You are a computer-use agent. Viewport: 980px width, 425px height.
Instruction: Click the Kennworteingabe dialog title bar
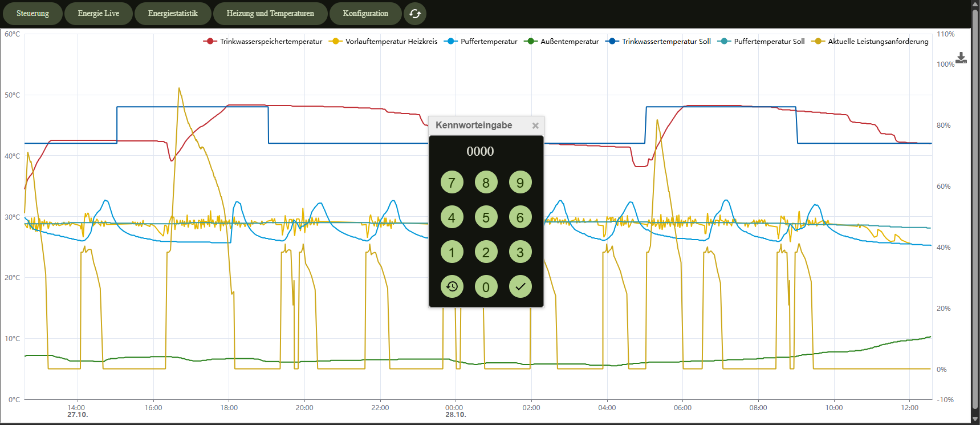click(x=486, y=126)
